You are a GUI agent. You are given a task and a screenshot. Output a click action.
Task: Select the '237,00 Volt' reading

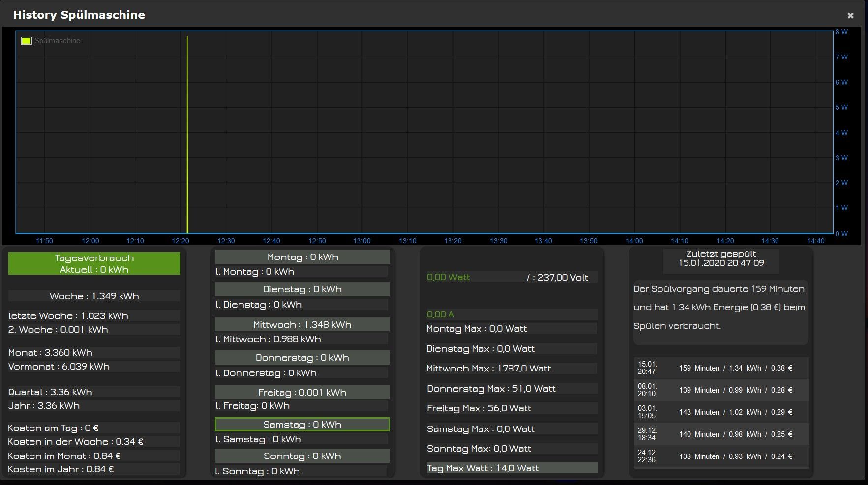pyautogui.click(x=563, y=277)
